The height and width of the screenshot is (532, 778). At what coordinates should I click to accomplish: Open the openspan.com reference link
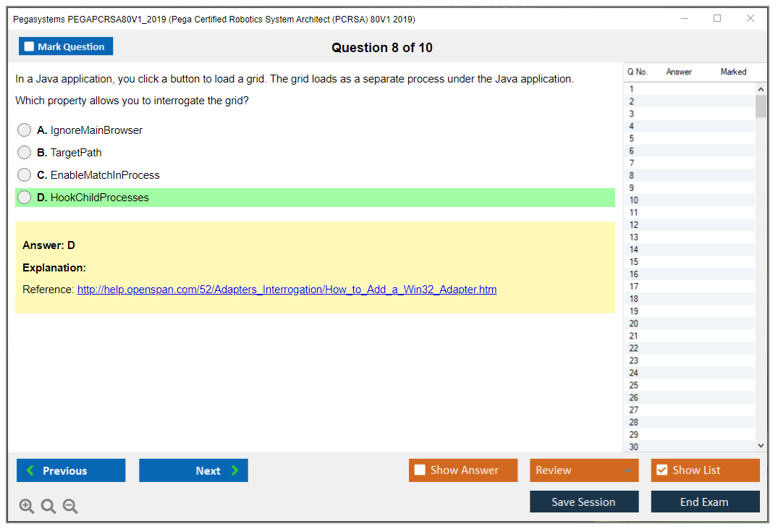(287, 290)
